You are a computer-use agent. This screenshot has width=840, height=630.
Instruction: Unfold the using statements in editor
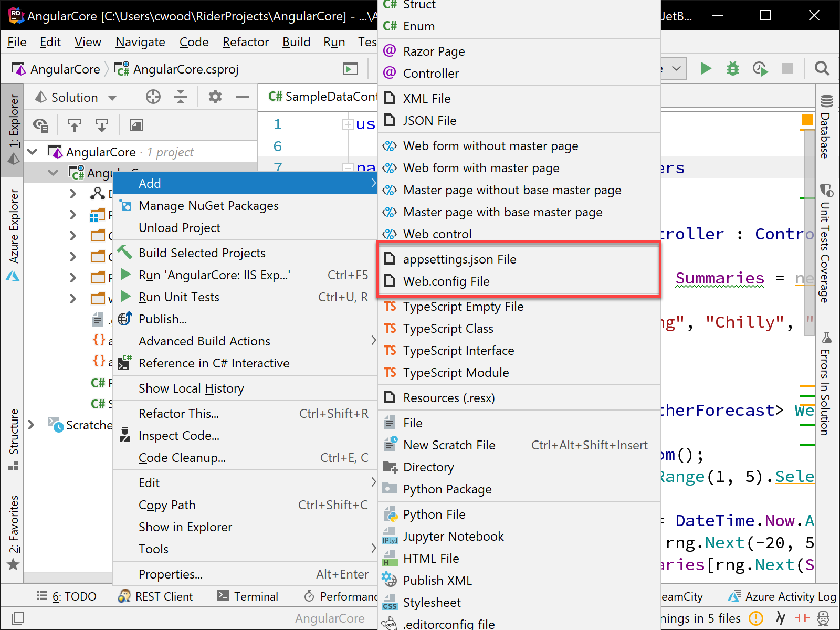tap(348, 124)
